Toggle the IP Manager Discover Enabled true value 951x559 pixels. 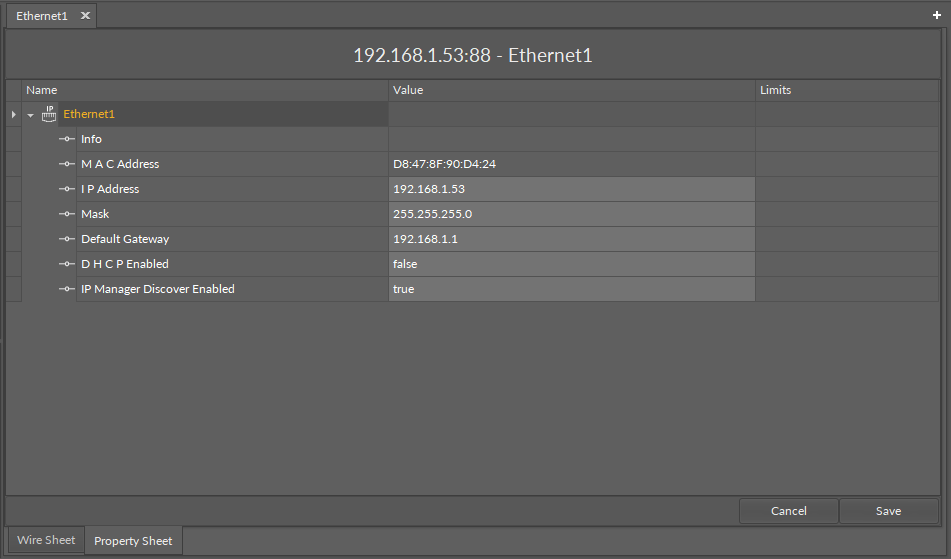(x=571, y=289)
